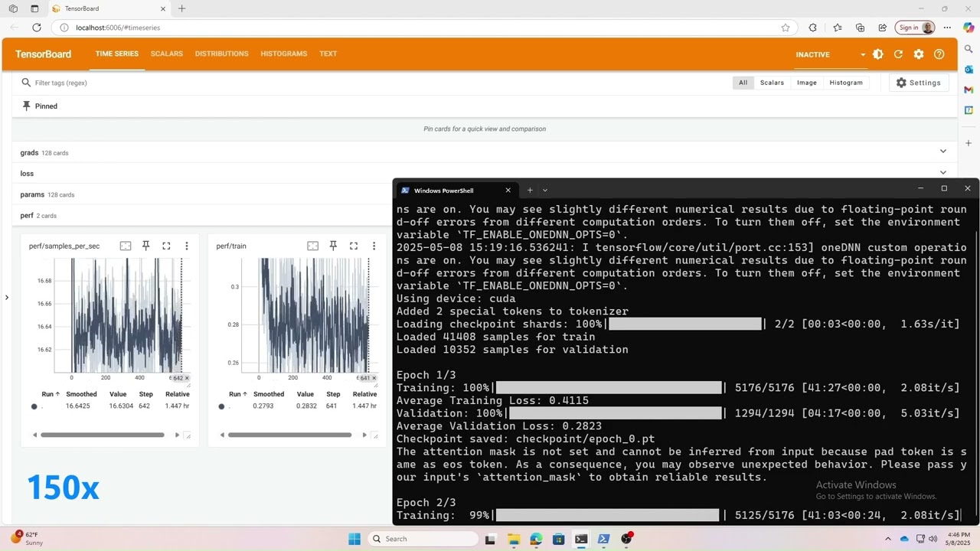Sort by Run column in samples_per_sec table
Viewport: 980px width, 551px height.
point(50,394)
